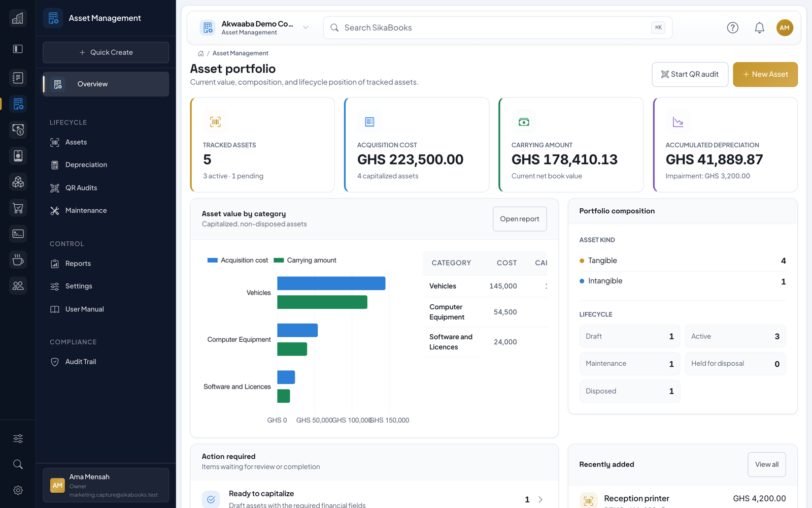
Task: Click the search magnifier icon in the rail
Action: tap(18, 464)
